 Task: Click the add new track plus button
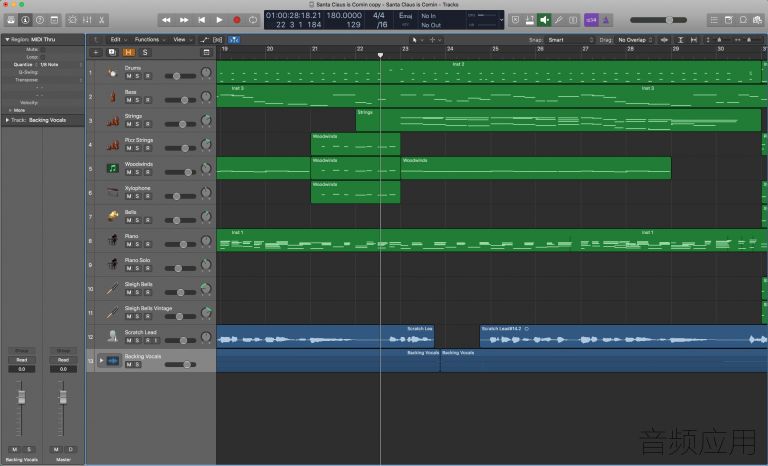click(x=96, y=52)
